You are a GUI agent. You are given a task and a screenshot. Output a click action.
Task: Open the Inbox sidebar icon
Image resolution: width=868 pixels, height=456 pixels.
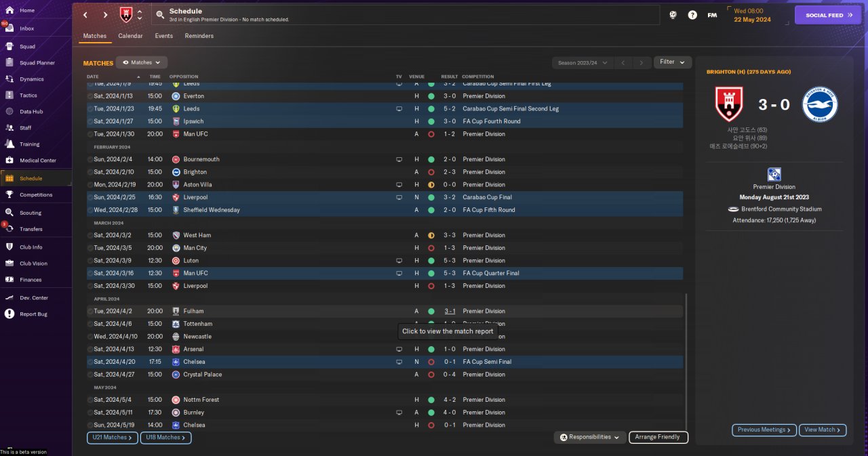click(9, 28)
